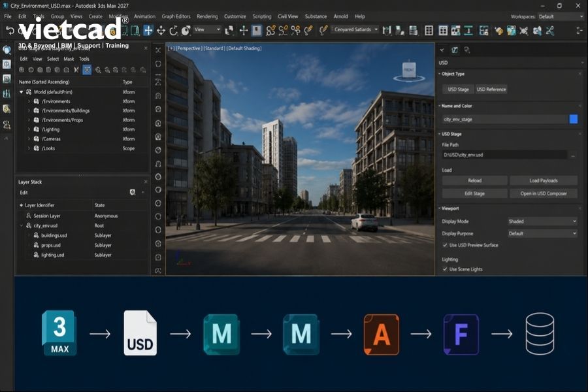Click the Edit Stage button
The image size is (588, 392).
click(x=474, y=193)
